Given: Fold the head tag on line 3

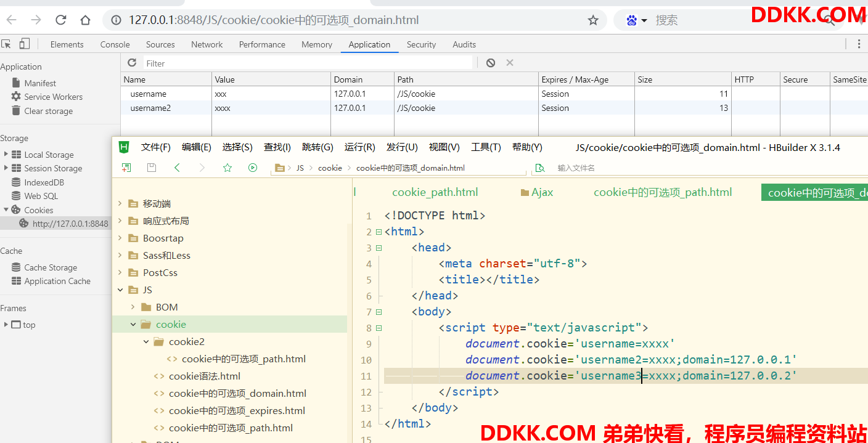Looking at the screenshot, I should 379,248.
